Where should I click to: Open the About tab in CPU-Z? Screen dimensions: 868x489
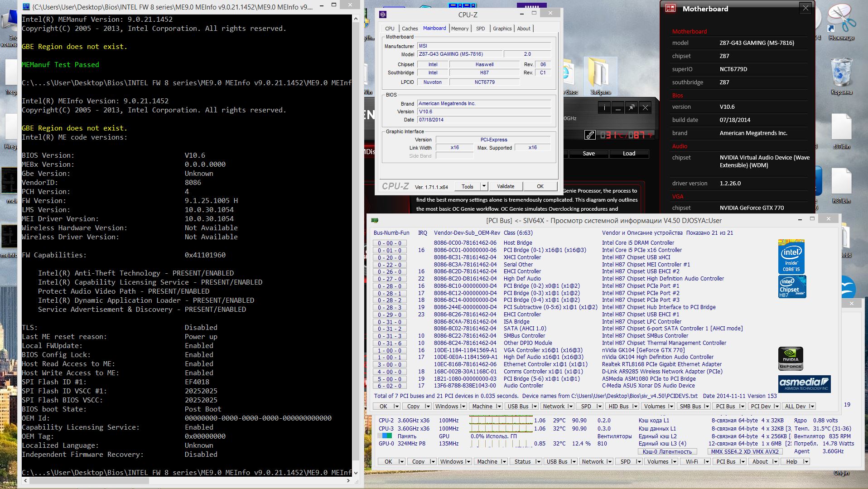(524, 29)
